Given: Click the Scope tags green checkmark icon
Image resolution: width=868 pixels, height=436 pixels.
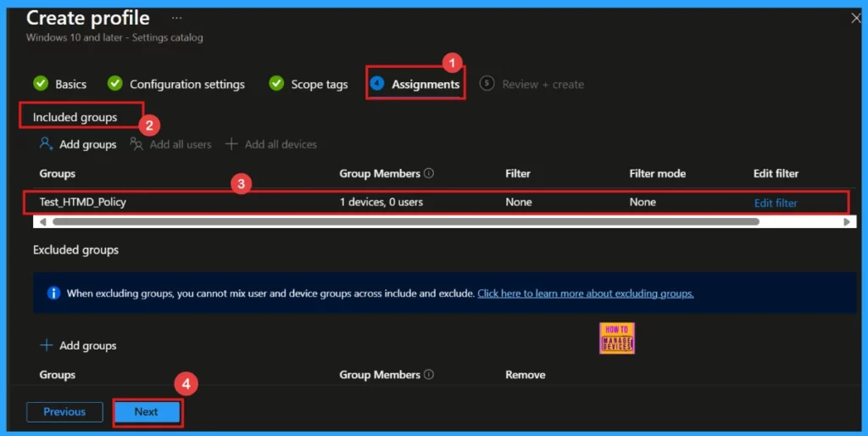Looking at the screenshot, I should tap(276, 84).
